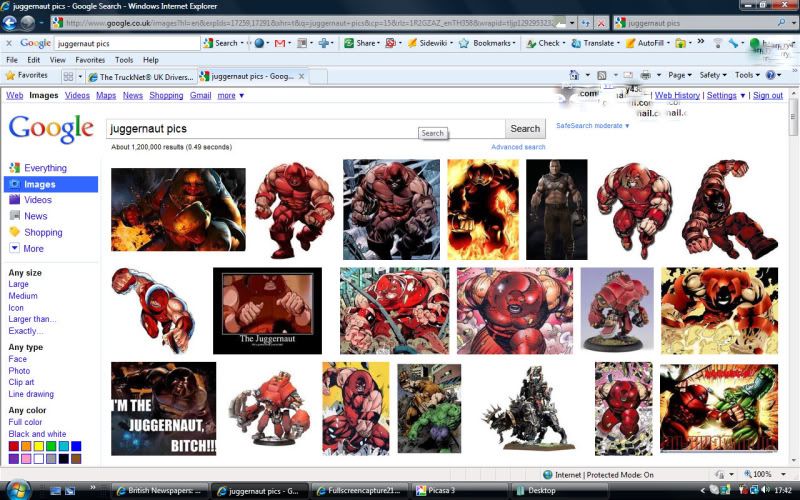Open the Tools command bar dropdown
Image resolution: width=800 pixels, height=500 pixels.
pos(747,75)
